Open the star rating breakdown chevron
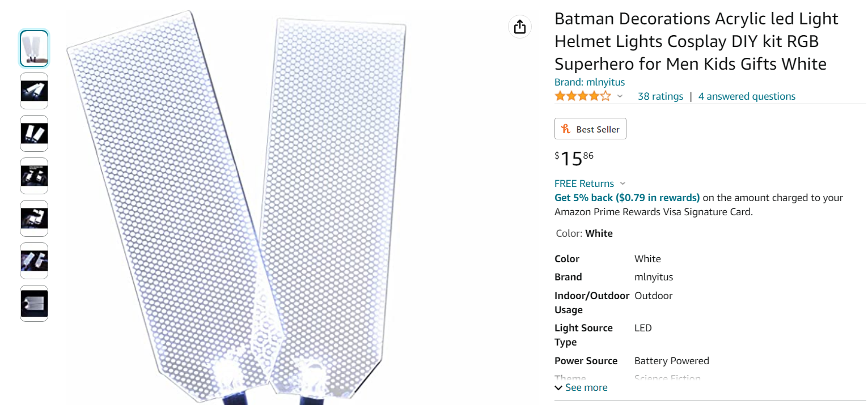This screenshot has width=868, height=405. (x=620, y=96)
